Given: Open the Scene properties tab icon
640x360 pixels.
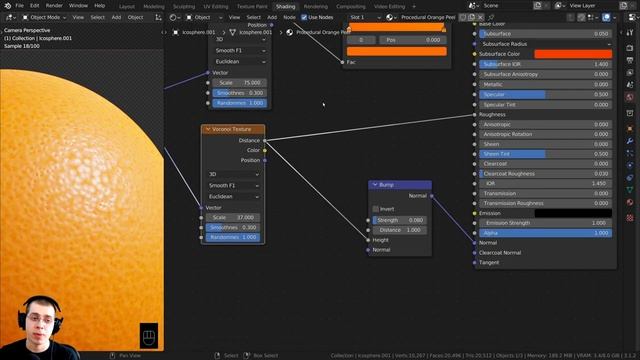Looking at the screenshot, I should pos(630,84).
